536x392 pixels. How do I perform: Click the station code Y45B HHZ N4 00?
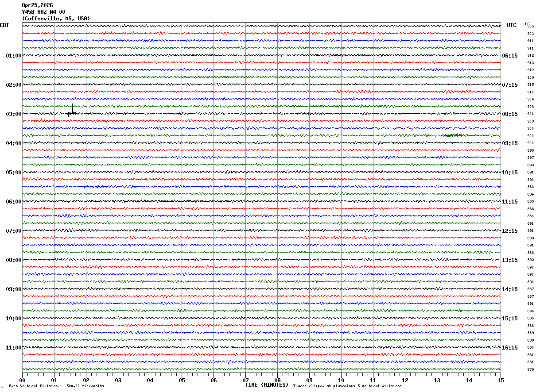pos(43,12)
